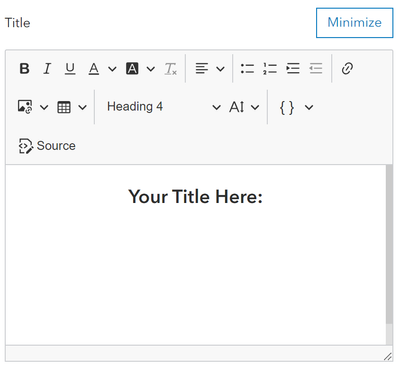This screenshot has height=369, width=400.
Task: Click the insert image icon
Action: click(25, 107)
